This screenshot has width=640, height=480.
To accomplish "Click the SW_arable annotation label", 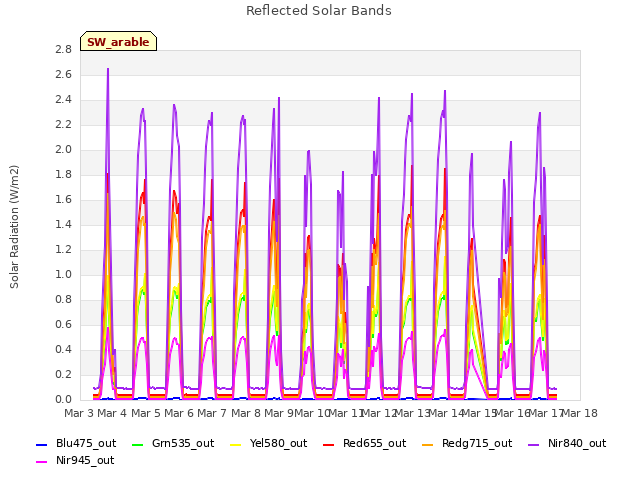I will point(118,42).
